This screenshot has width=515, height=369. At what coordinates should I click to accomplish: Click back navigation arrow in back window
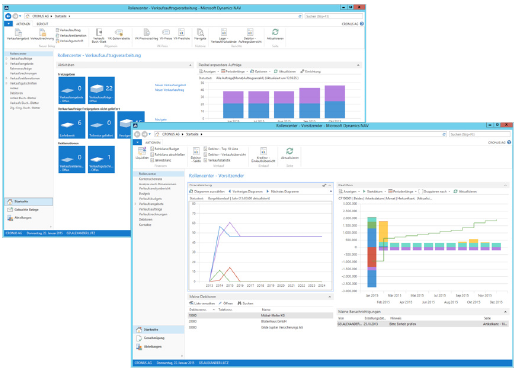tap(8, 16)
